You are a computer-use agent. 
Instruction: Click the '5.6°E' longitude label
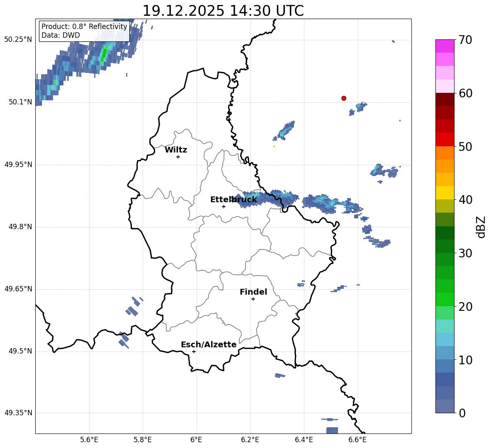89,440
